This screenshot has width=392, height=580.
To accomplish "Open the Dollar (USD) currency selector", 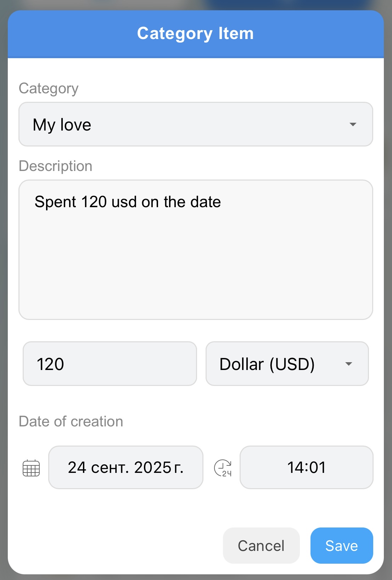I will (287, 364).
